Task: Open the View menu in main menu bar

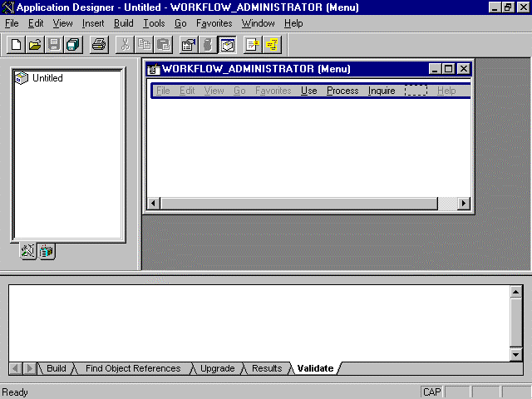Action: pyautogui.click(x=63, y=23)
